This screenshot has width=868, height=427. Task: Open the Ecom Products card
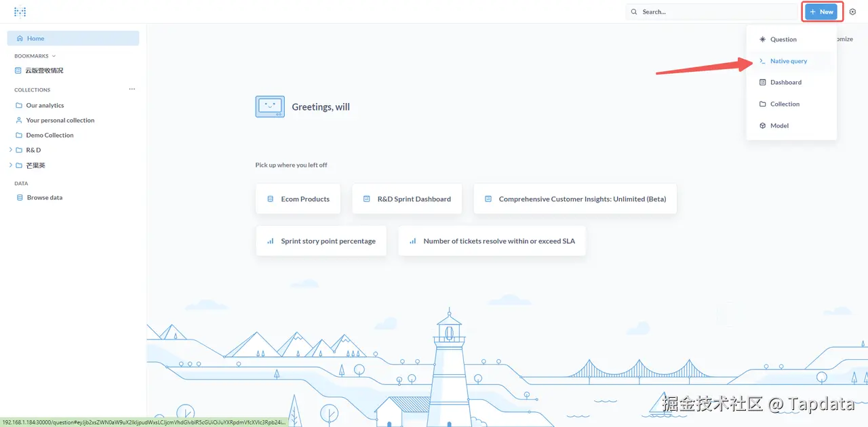[x=298, y=199]
